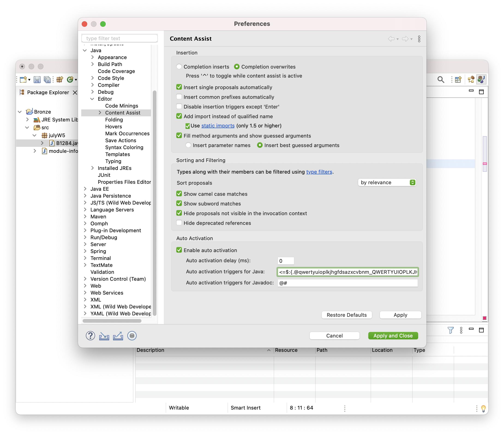This screenshot has width=504, height=434.
Task: Enable Insert common prefixes automatically
Action: click(x=179, y=97)
